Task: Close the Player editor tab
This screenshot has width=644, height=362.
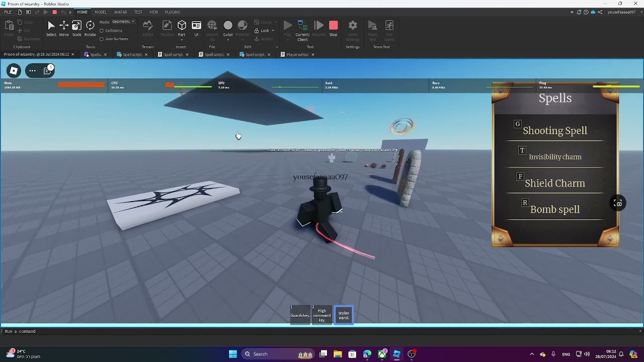Action: click(x=312, y=54)
